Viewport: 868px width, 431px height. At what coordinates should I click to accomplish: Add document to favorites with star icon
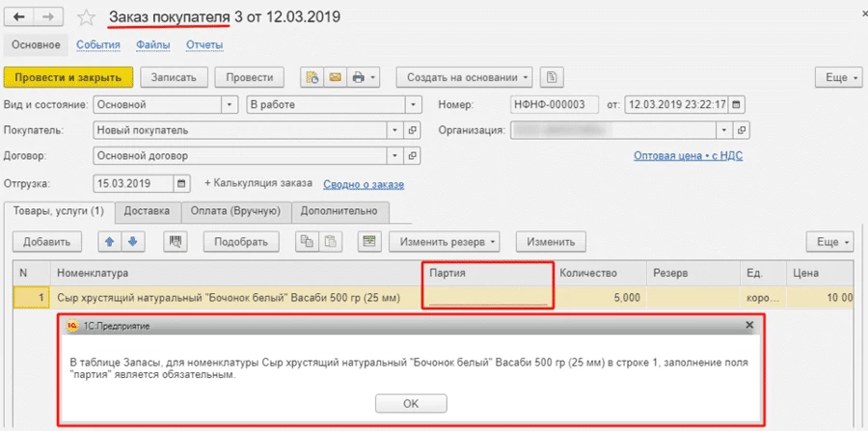coord(86,18)
